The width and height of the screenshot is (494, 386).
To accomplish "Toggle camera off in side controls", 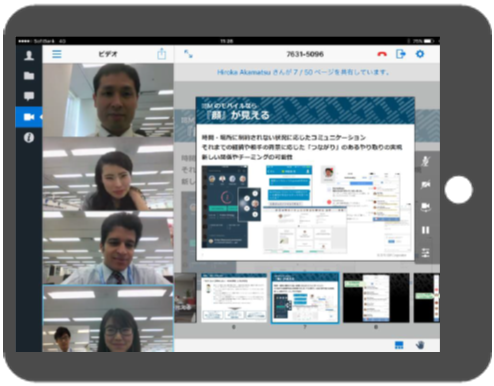I will click(425, 184).
